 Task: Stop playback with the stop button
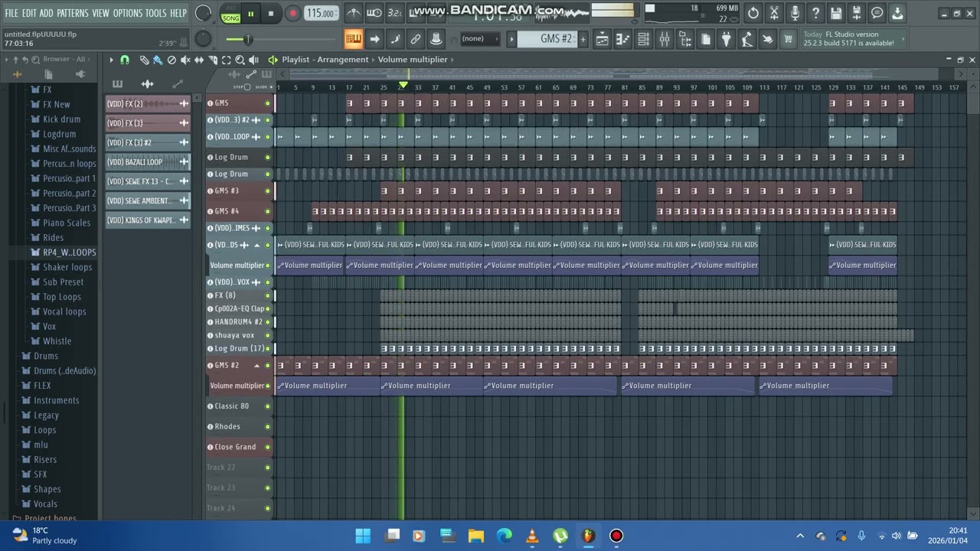(270, 14)
